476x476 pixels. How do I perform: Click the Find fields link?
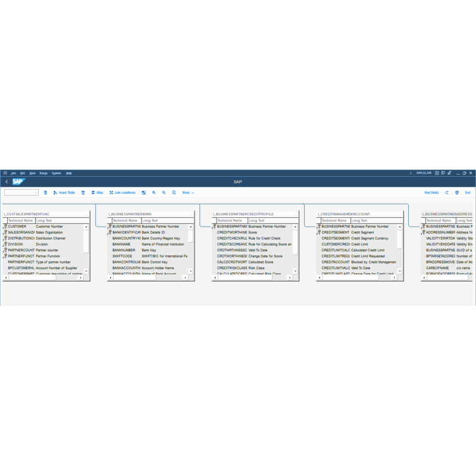point(431,192)
